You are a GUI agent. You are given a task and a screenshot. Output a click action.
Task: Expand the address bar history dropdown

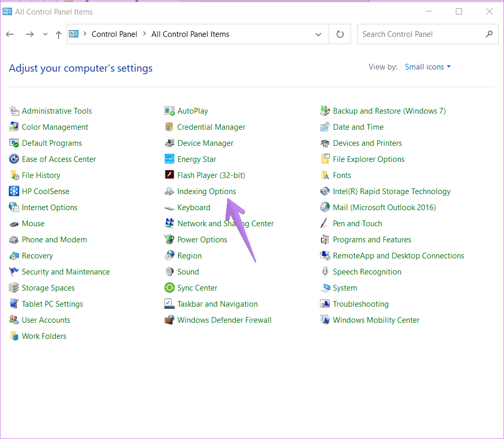[x=318, y=34]
